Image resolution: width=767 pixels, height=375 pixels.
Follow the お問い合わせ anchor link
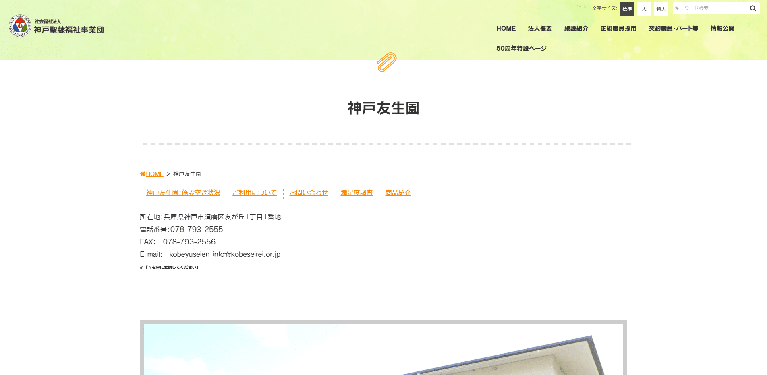[x=309, y=193]
